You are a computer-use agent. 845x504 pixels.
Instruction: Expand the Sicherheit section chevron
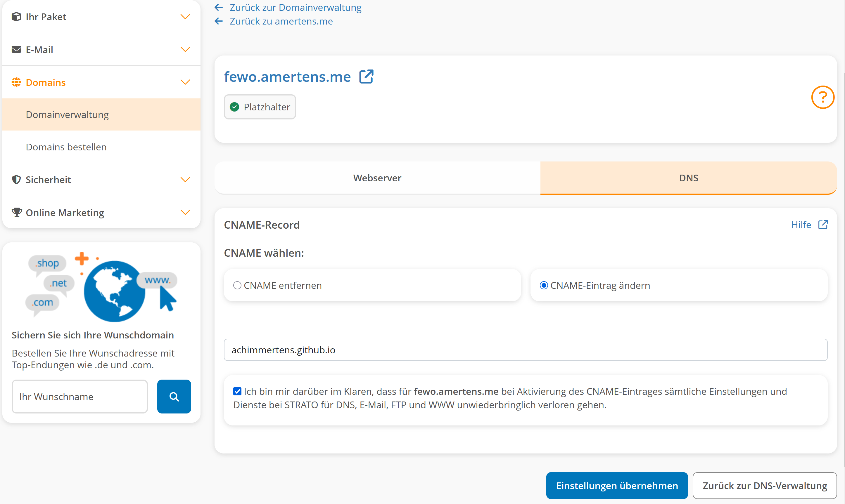(x=185, y=180)
